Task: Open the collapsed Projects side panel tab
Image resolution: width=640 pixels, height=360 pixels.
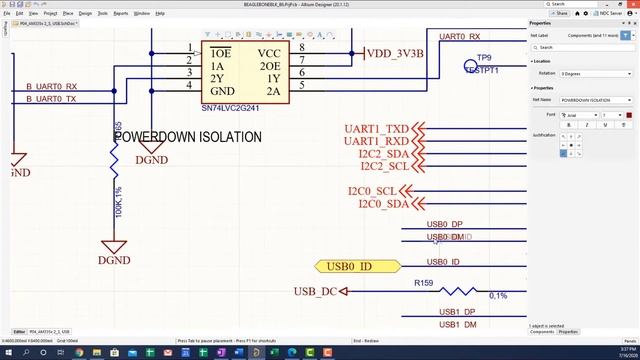Action: pos(5,29)
